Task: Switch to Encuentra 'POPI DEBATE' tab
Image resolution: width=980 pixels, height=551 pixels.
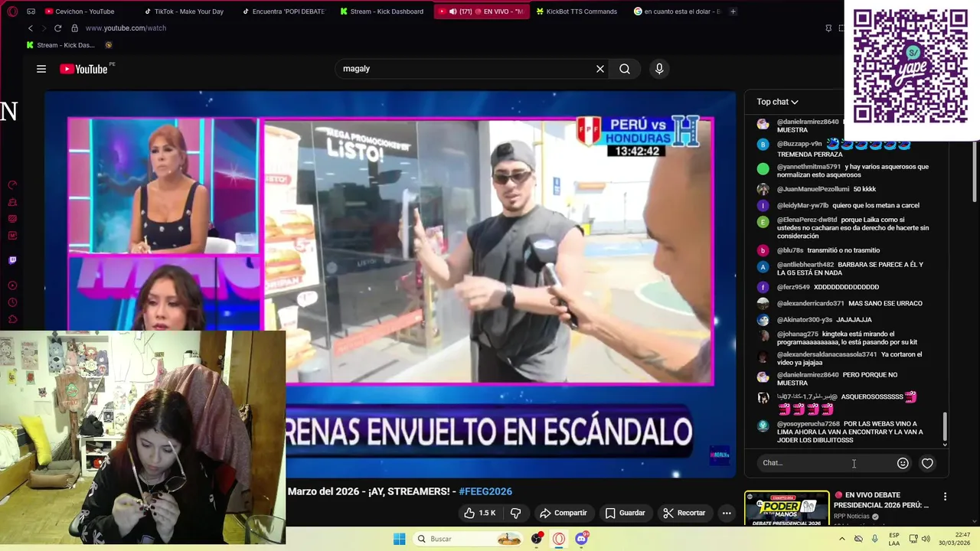Action: [x=287, y=11]
